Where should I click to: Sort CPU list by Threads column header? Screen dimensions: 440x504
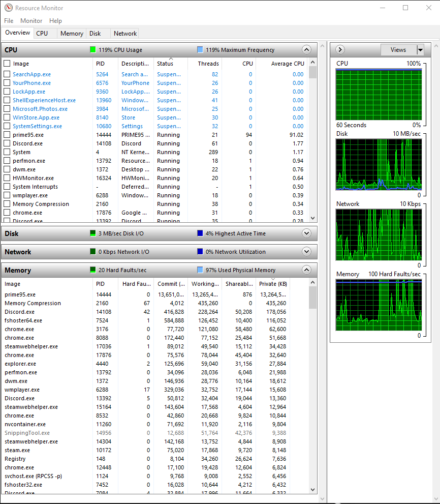coord(205,64)
